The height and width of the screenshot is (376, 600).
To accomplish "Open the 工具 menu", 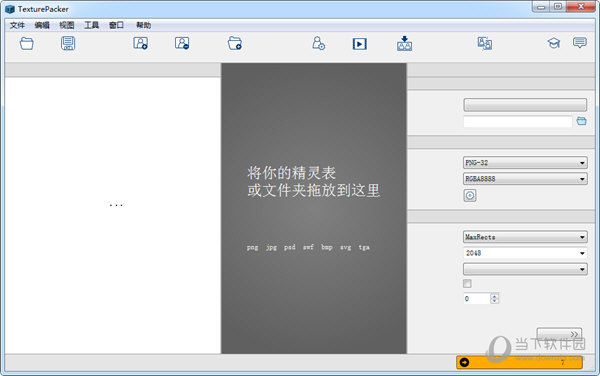I will tap(91, 25).
